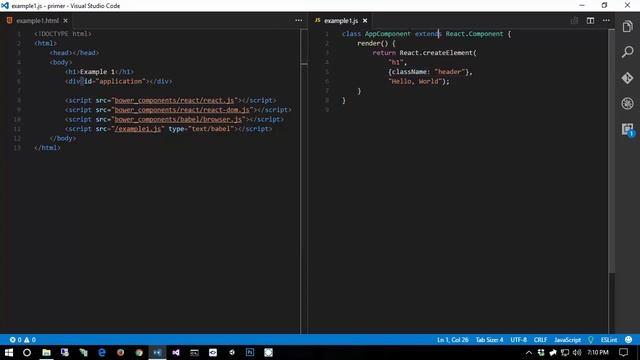Open Photoshop from the taskbar

250,352
